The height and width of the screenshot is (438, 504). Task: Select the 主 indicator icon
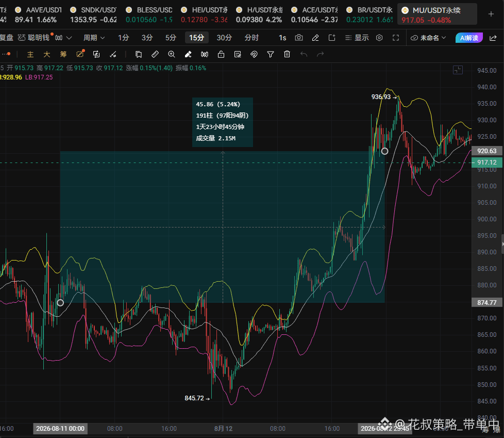click(x=30, y=54)
